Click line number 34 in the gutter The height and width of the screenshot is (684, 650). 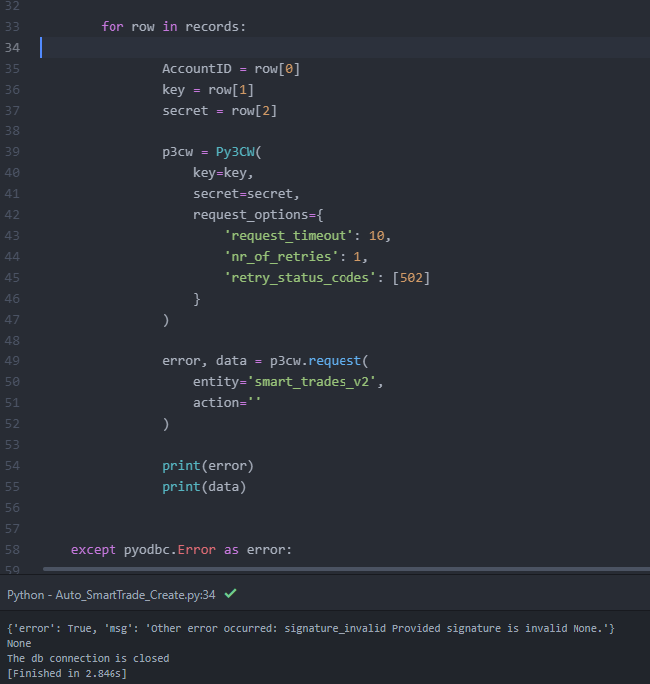click(12, 48)
